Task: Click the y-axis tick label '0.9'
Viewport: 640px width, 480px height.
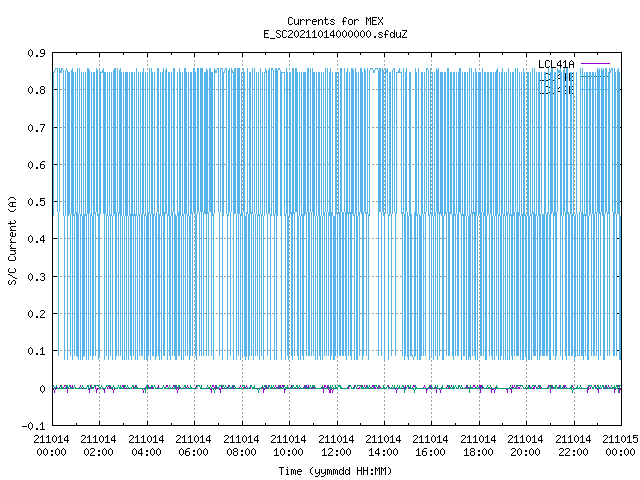Action: coord(36,53)
